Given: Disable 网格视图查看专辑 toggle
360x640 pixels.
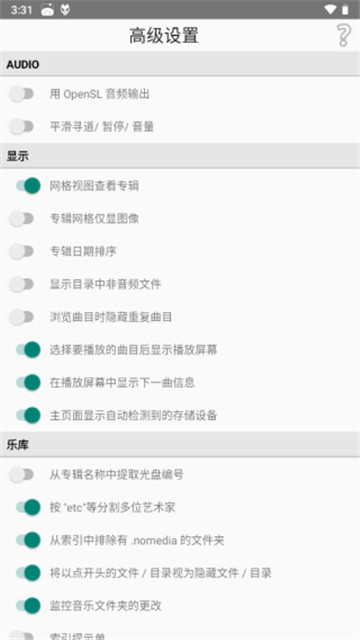Looking at the screenshot, I should coord(28,186).
